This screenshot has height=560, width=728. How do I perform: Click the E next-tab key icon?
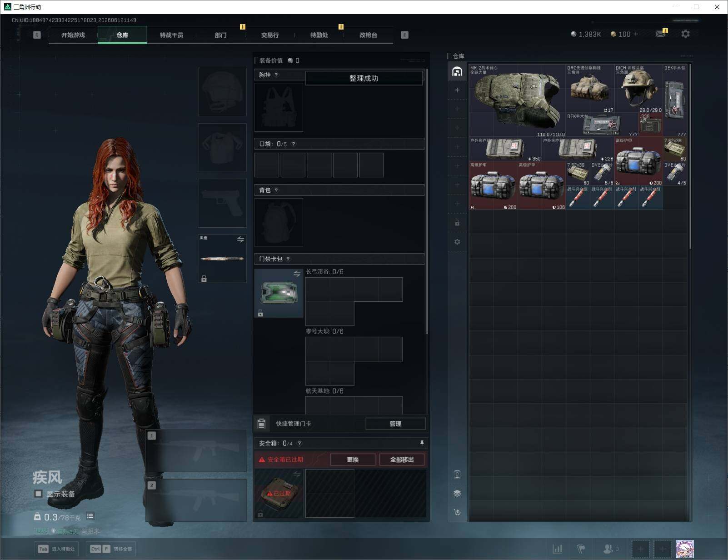tap(404, 35)
